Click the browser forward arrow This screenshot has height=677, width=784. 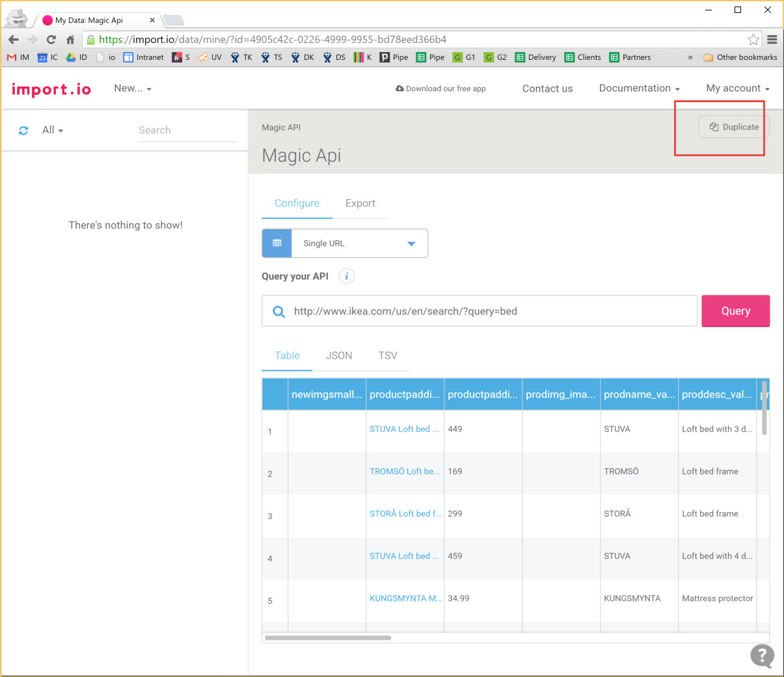[33, 40]
